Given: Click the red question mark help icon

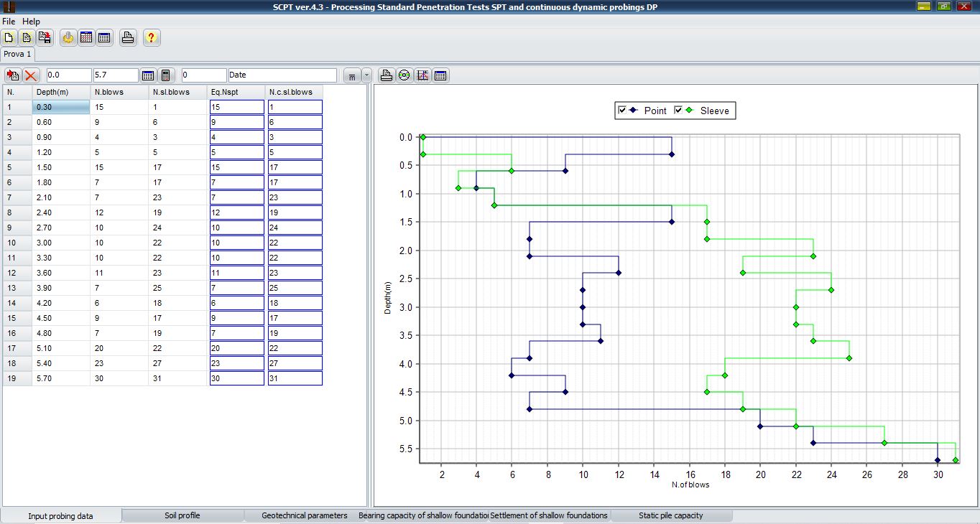Looking at the screenshot, I should click(x=151, y=38).
